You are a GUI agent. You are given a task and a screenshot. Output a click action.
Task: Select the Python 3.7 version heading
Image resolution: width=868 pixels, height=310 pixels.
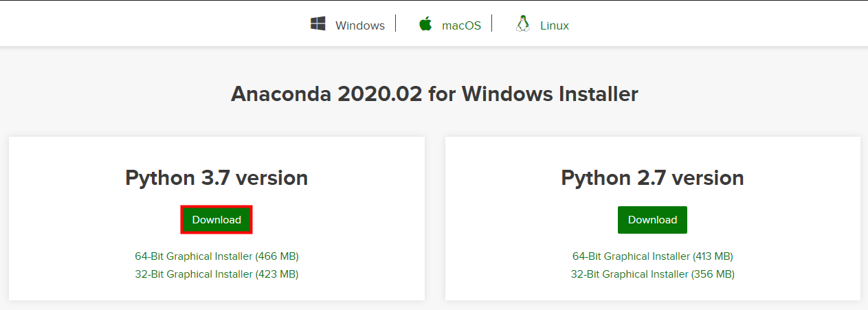[216, 178]
